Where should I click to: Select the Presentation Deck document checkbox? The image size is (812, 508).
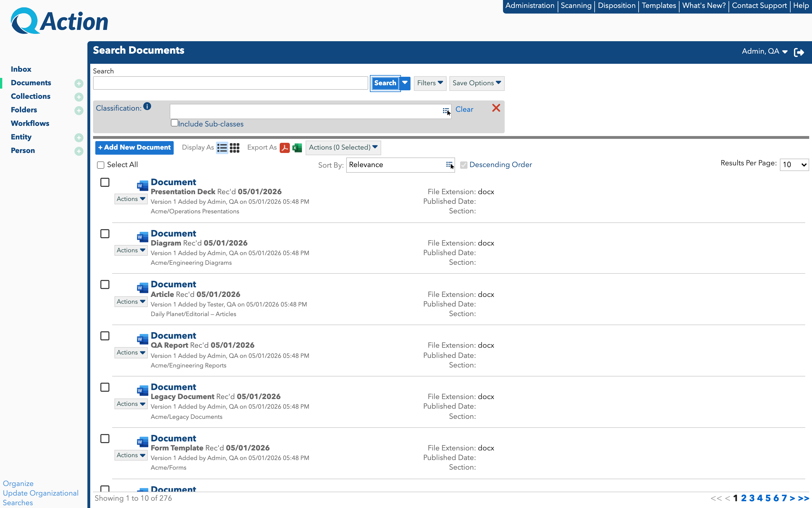point(105,182)
